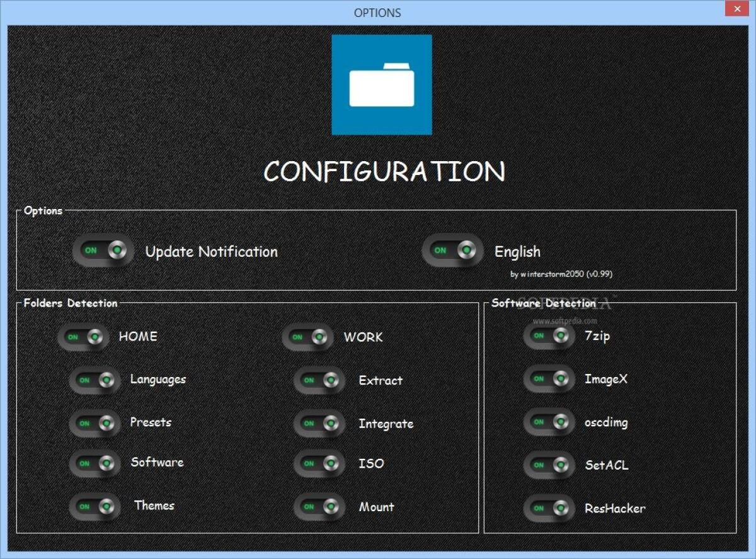The height and width of the screenshot is (559, 756).
Task: Disable HOME folder detection
Action: 83,337
